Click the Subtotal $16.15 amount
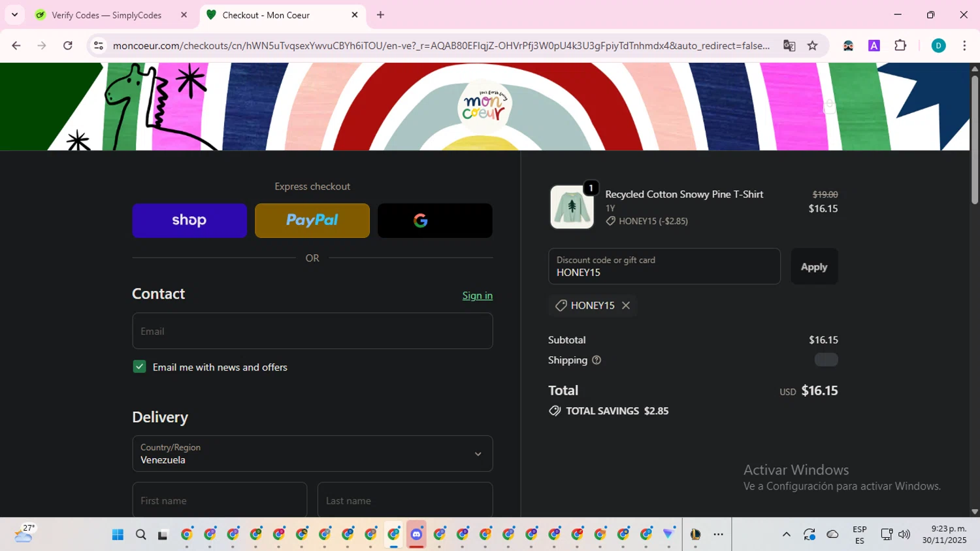This screenshot has height=551, width=980. coord(823,340)
